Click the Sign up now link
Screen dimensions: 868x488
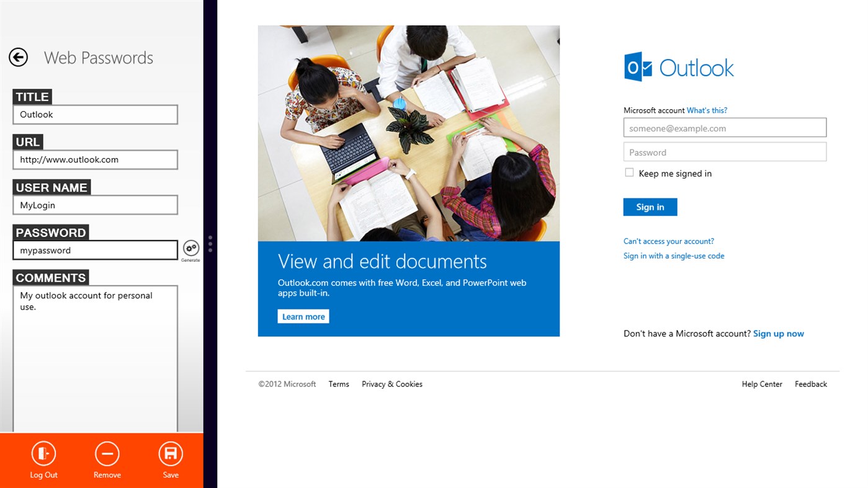point(778,334)
